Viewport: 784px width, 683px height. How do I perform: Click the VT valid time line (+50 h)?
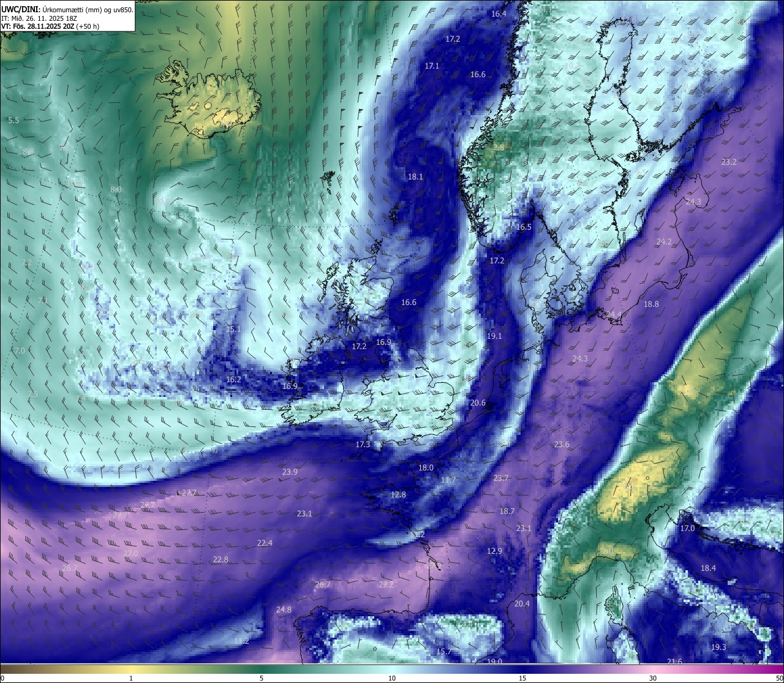coord(50,26)
